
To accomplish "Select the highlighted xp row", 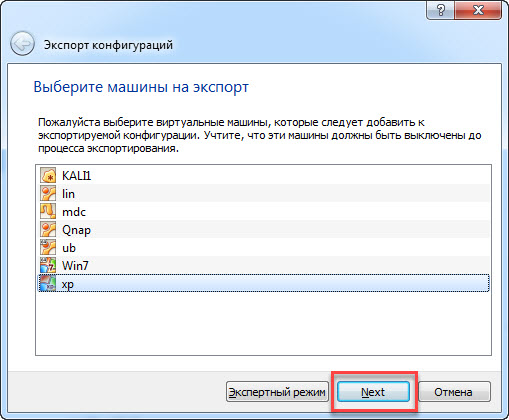I will tap(264, 283).
